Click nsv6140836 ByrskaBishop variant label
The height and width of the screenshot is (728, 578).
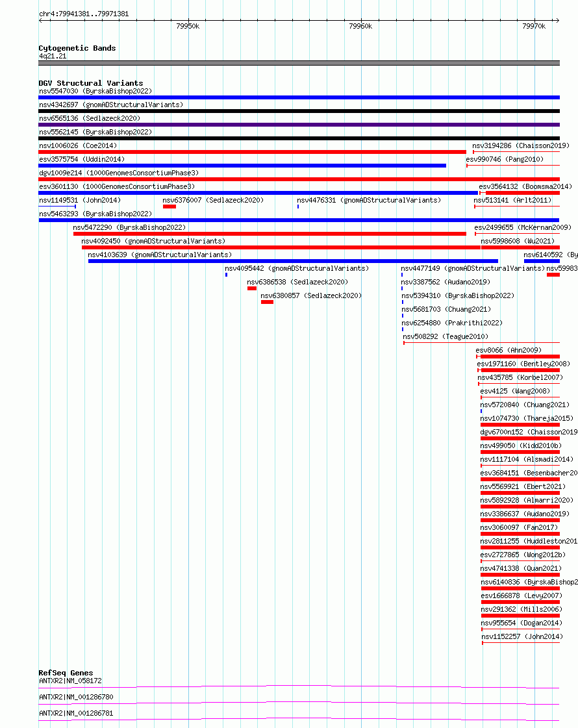529,582
